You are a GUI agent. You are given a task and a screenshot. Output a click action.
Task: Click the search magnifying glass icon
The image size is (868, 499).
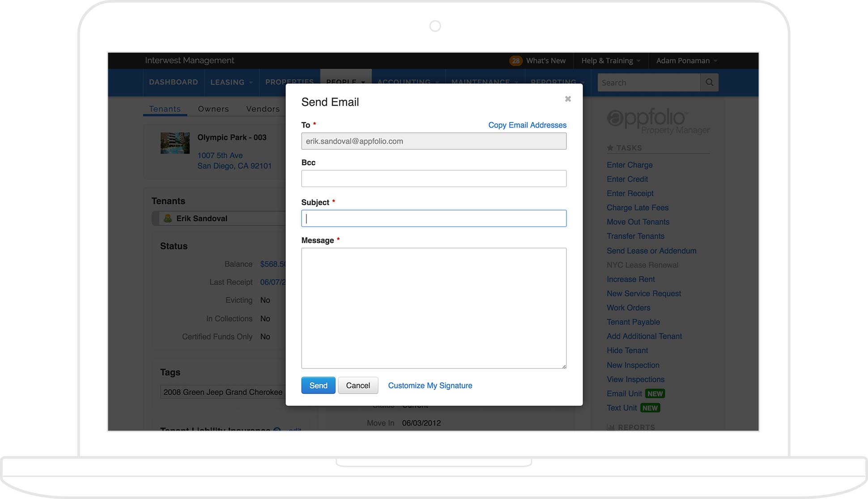[x=709, y=82]
